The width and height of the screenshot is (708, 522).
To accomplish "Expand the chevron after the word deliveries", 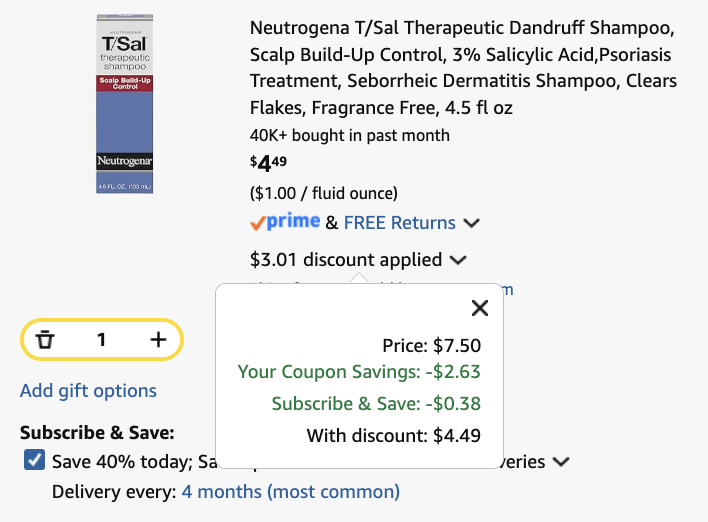I will tap(561, 462).
